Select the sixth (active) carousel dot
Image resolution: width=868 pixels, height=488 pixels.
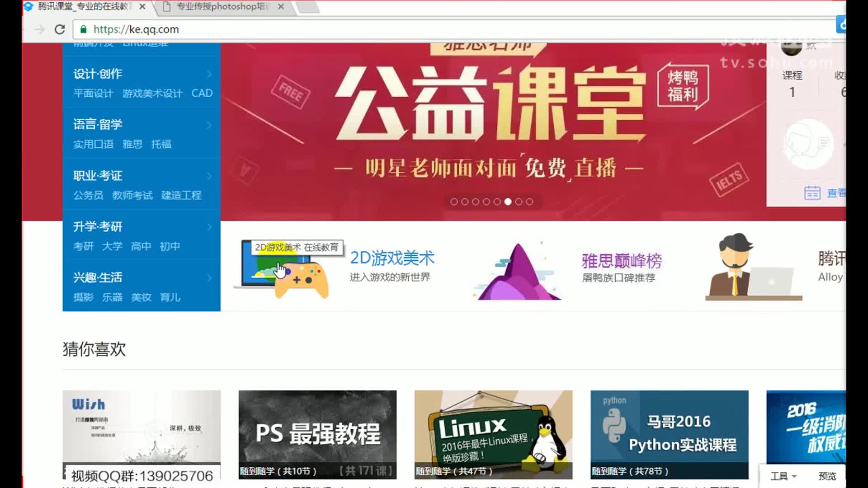(508, 202)
